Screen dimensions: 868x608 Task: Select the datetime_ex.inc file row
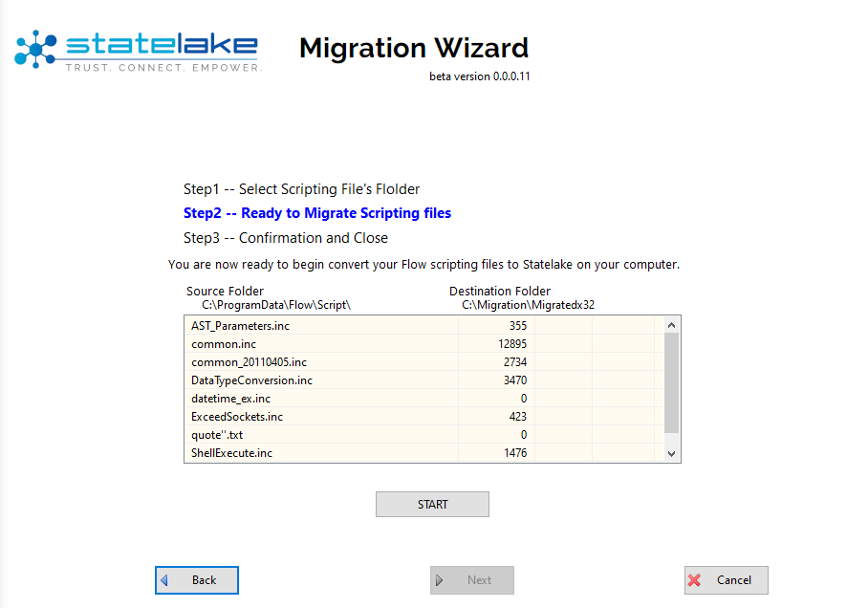click(x=423, y=399)
